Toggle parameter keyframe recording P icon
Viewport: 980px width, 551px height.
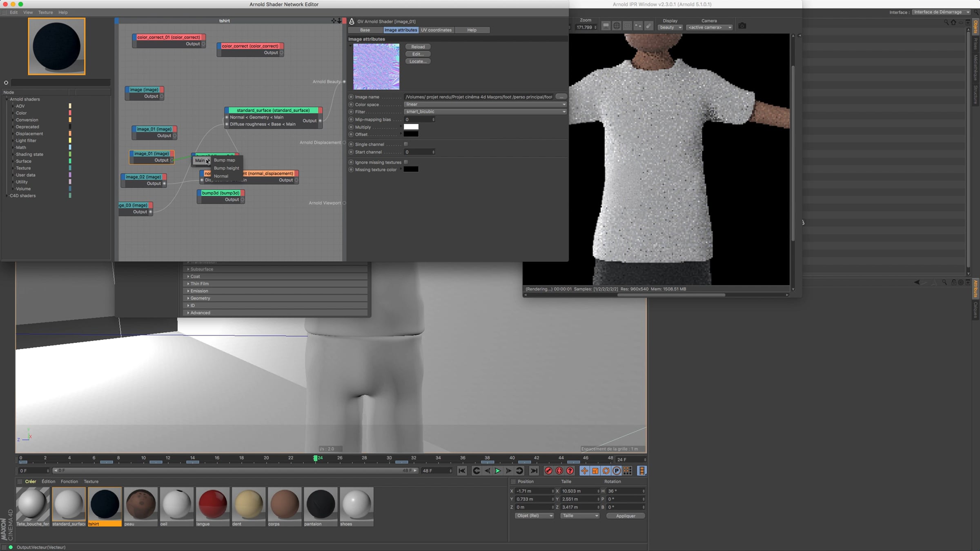pyautogui.click(x=617, y=471)
